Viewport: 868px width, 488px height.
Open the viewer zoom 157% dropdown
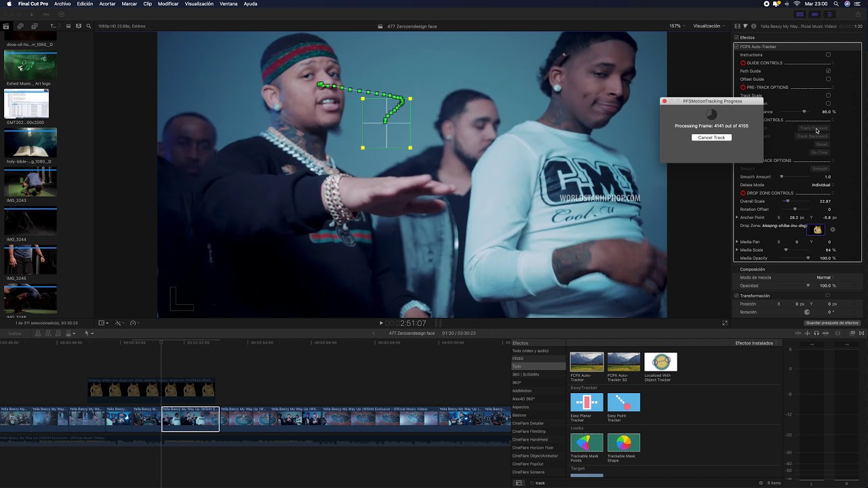tap(677, 26)
